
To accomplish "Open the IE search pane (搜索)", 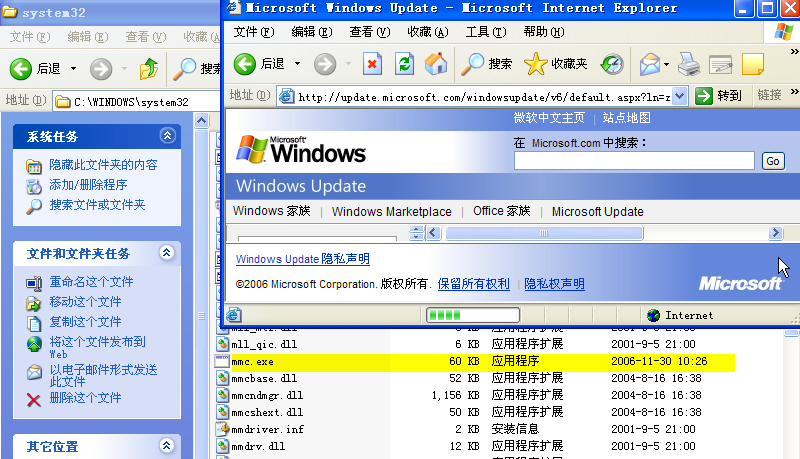I will [x=486, y=64].
